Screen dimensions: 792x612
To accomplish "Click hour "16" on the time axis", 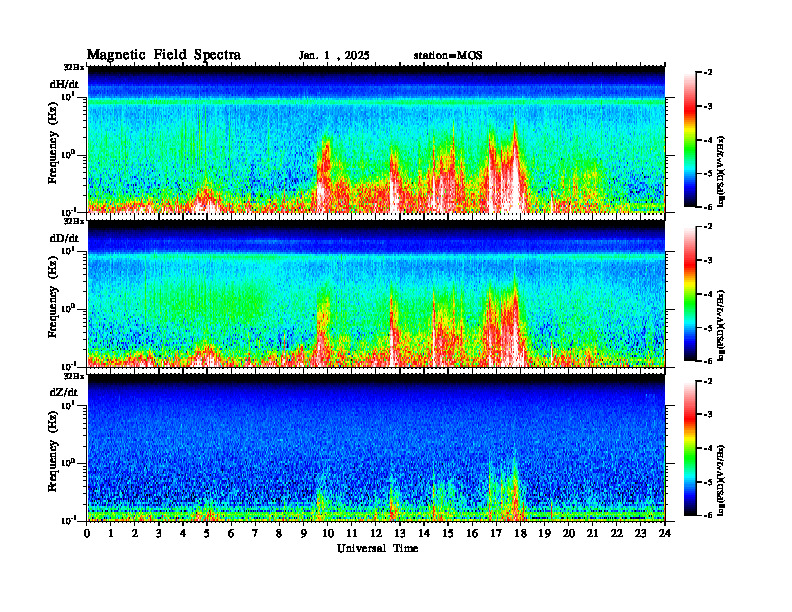I will pos(472,534).
